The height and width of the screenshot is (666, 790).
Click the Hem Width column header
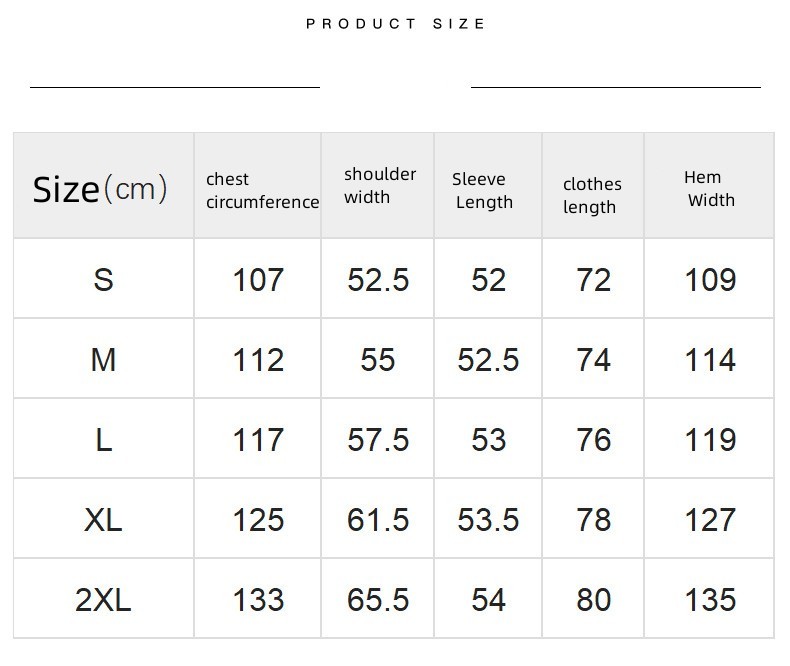pyautogui.click(x=708, y=188)
